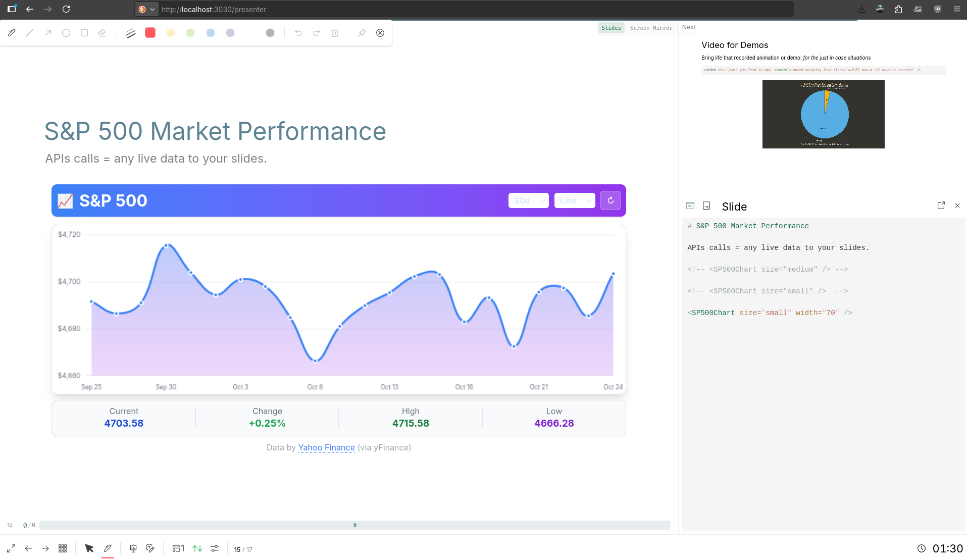Pick the red drawing color

pyautogui.click(x=150, y=33)
